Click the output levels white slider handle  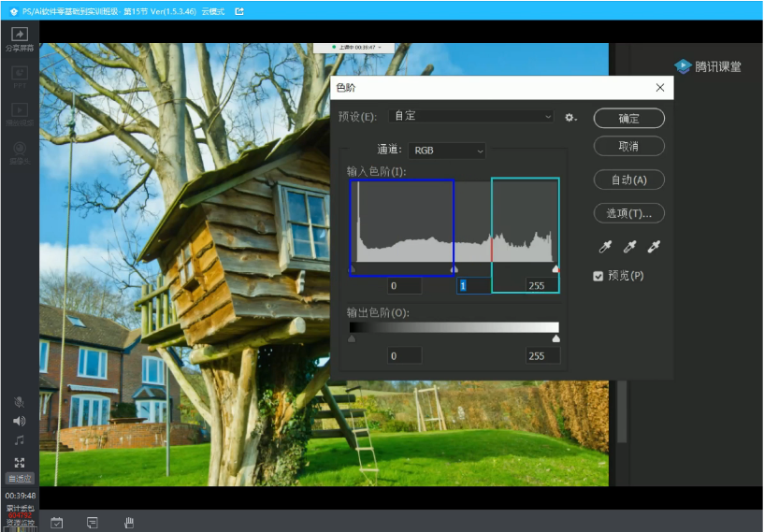click(556, 338)
